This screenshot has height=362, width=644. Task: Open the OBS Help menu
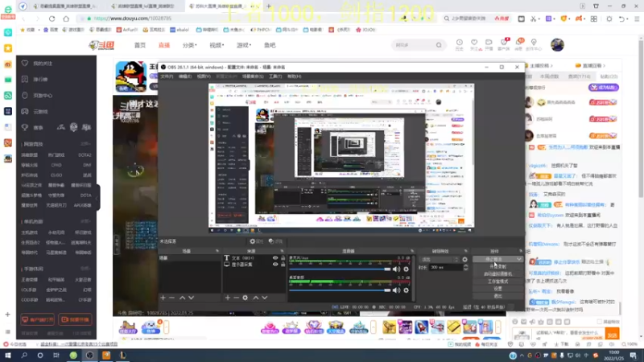coord(294,76)
